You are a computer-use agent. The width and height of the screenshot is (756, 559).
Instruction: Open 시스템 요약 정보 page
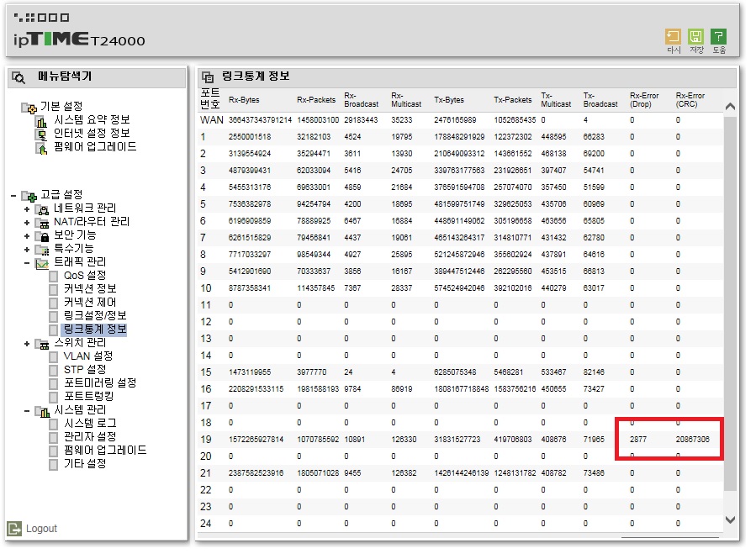pos(92,119)
